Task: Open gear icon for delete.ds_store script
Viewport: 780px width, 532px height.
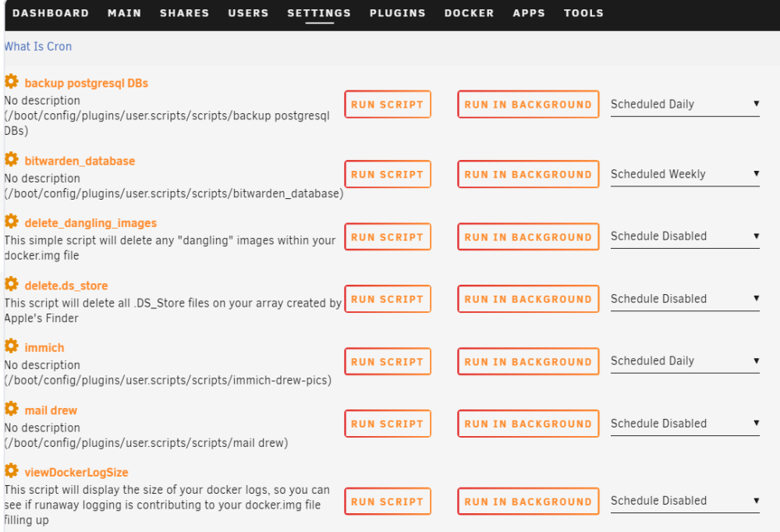Action: [x=12, y=284]
